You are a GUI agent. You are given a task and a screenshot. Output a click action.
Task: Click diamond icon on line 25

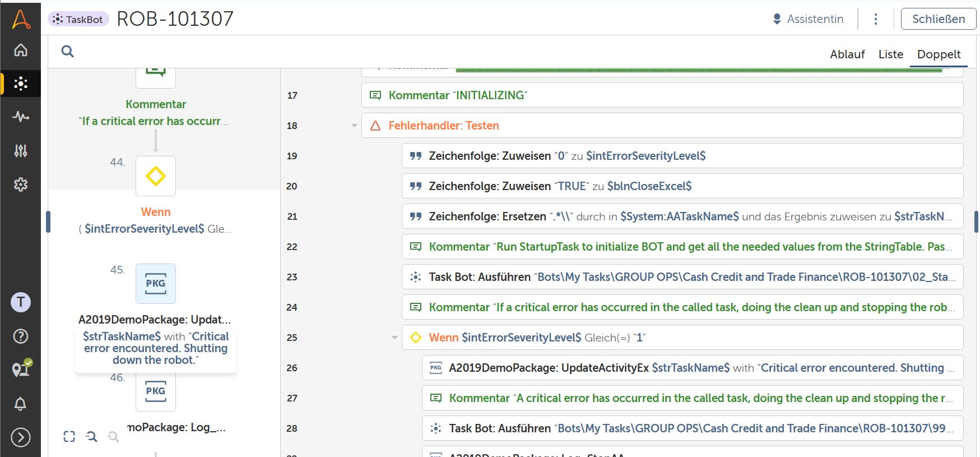pyautogui.click(x=416, y=338)
